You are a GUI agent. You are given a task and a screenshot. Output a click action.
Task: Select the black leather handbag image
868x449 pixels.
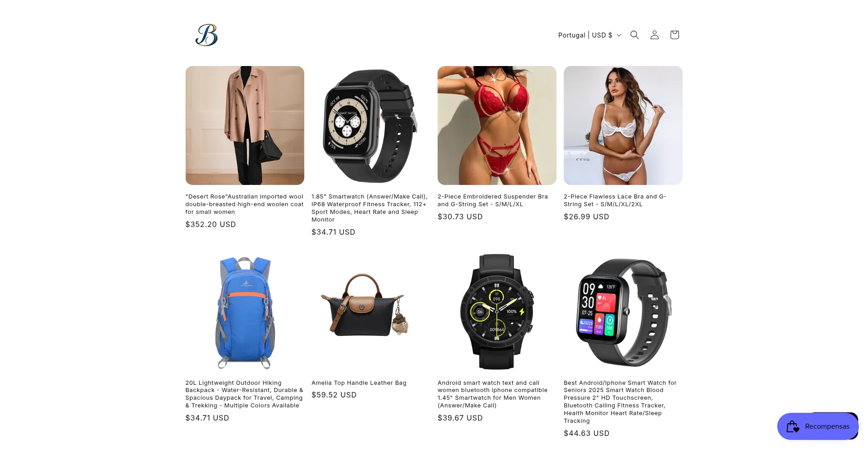(x=371, y=312)
